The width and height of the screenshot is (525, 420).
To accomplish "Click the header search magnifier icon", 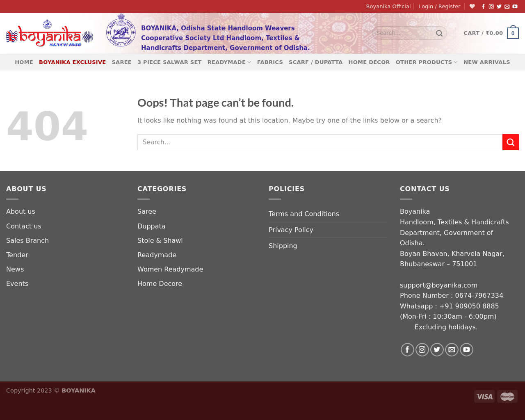I will click(x=439, y=33).
